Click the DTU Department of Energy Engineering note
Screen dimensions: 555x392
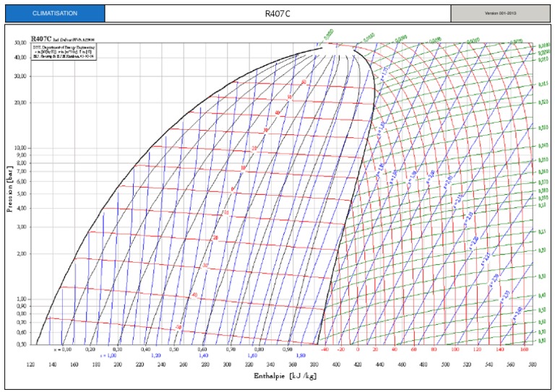64,51
